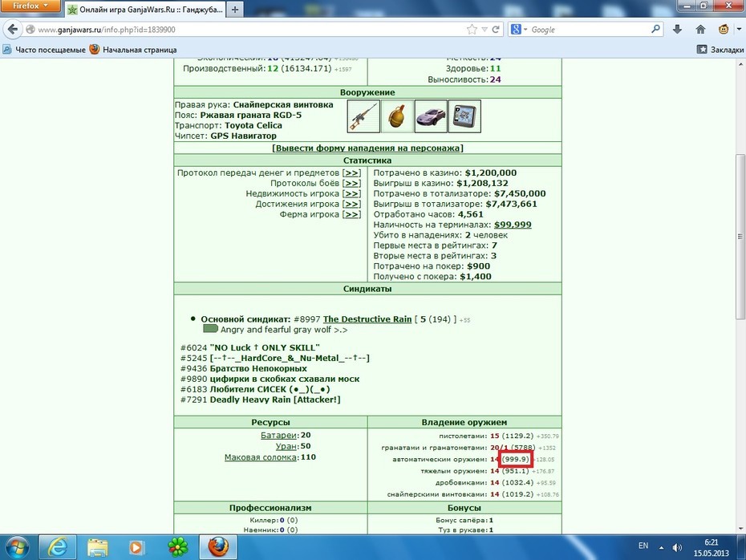Image resolution: width=746 pixels, height=560 pixels.
Task: Expand the toolbar overflow arrow
Action: (740, 30)
